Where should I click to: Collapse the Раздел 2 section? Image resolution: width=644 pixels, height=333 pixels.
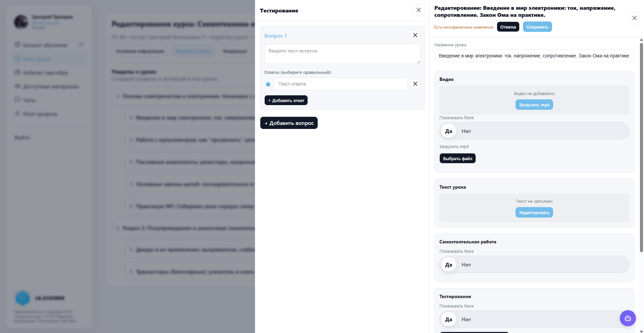(x=118, y=228)
